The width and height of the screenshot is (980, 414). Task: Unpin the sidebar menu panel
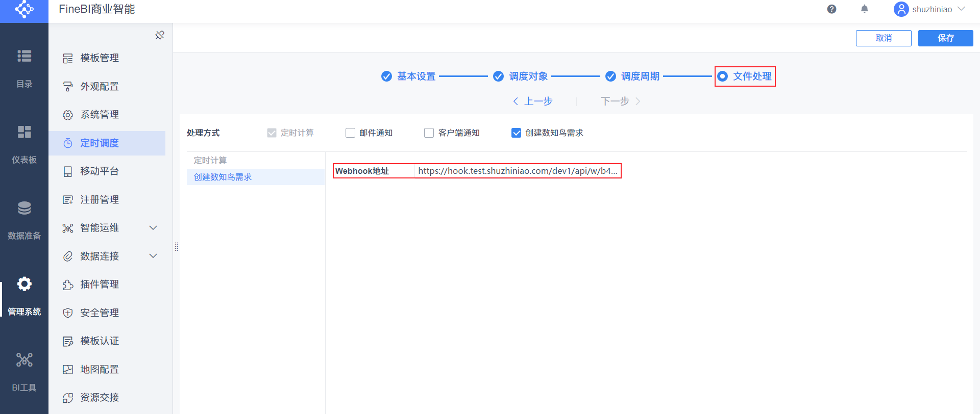point(160,35)
